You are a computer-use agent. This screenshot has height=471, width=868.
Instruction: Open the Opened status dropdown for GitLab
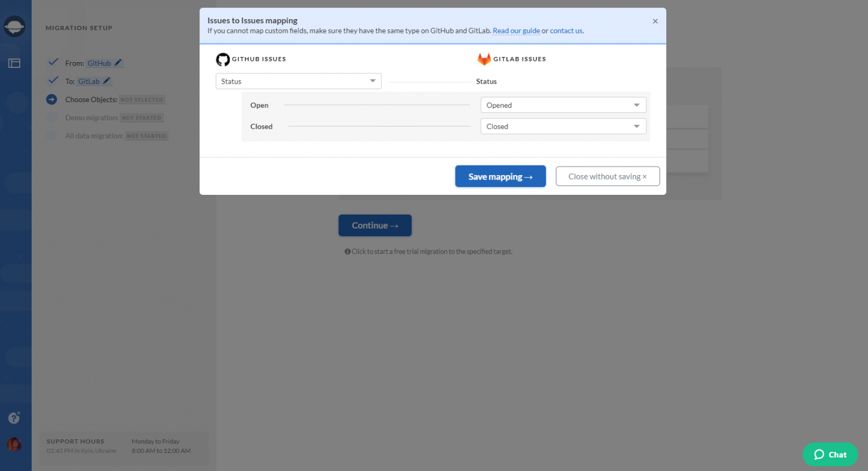[x=562, y=104]
